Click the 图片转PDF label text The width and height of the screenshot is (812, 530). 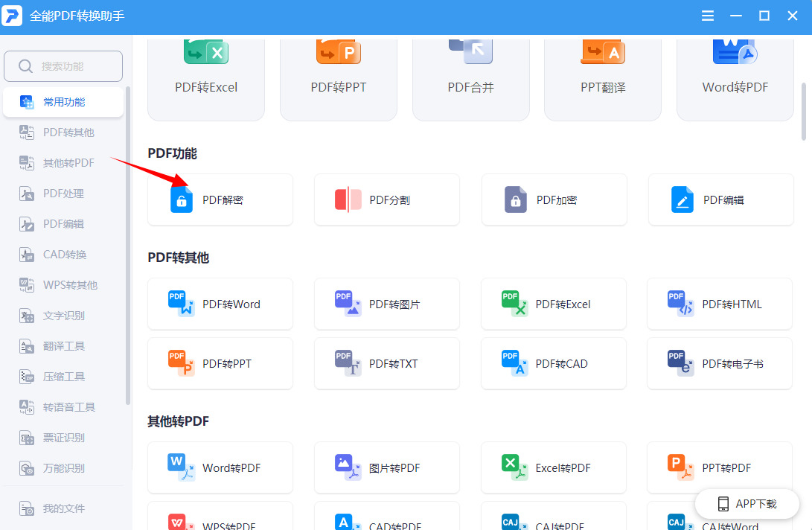pyautogui.click(x=394, y=467)
